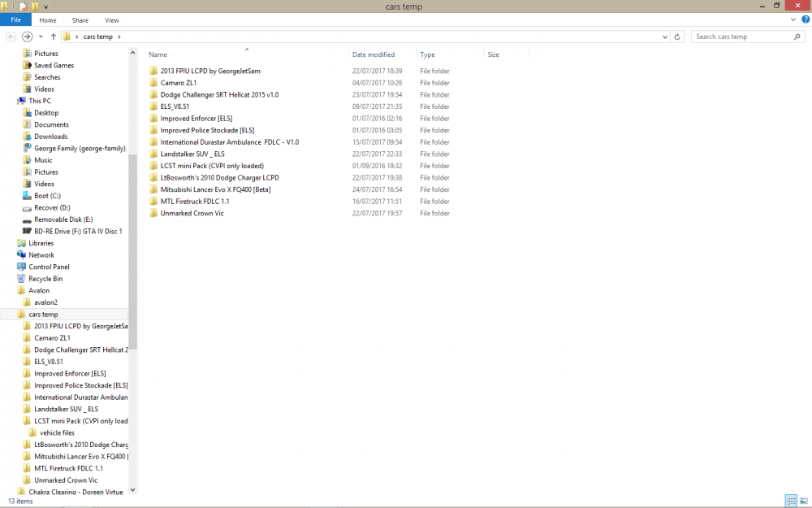
Task: Click the New folder quick access icon
Action: point(35,7)
